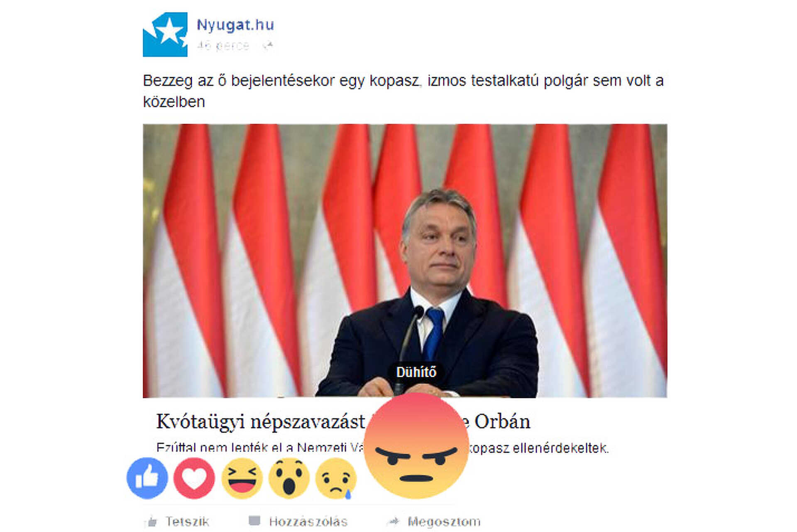Open the Nyugat.hu page name link
This screenshot has height=532, width=797.
pos(235,25)
